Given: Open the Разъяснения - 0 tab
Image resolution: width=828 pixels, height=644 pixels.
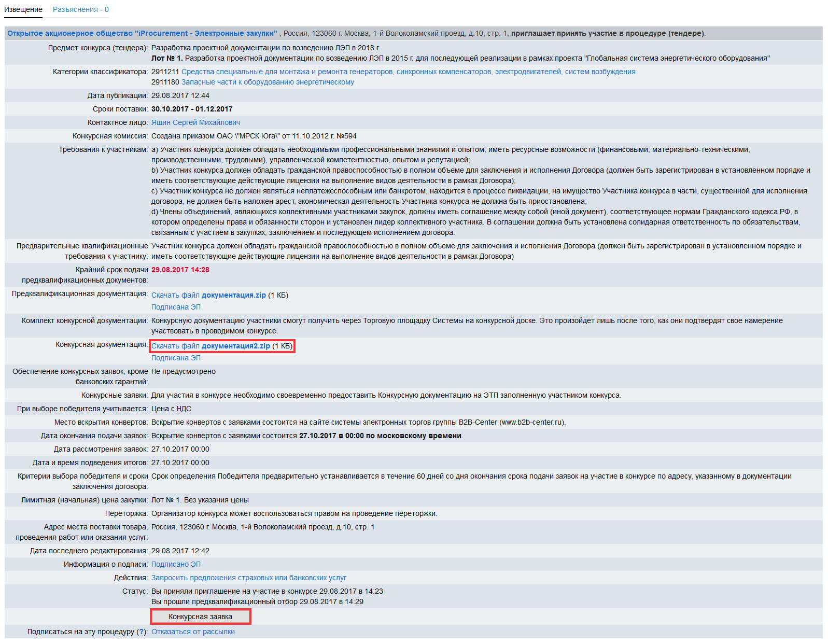Looking at the screenshot, I should point(80,9).
